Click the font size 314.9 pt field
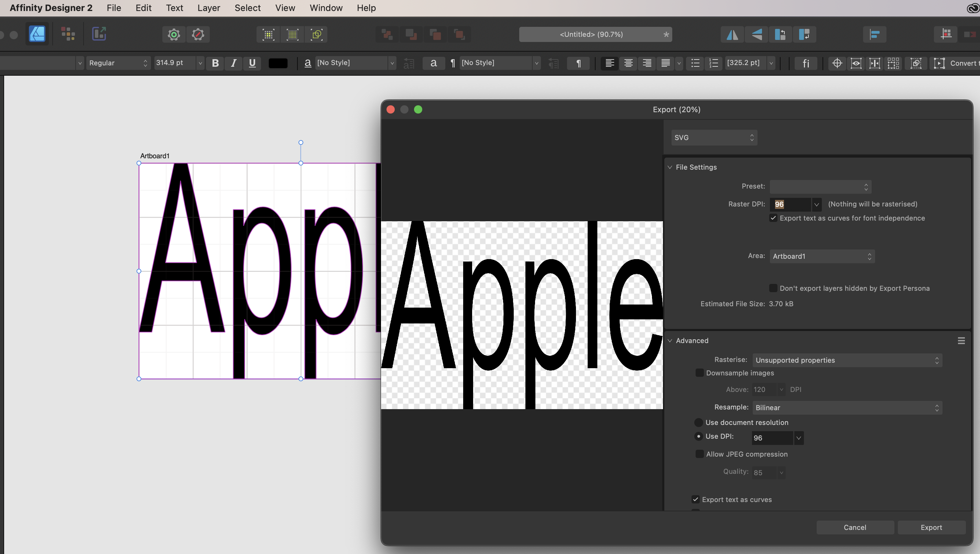Image resolution: width=980 pixels, height=554 pixels. coord(175,63)
